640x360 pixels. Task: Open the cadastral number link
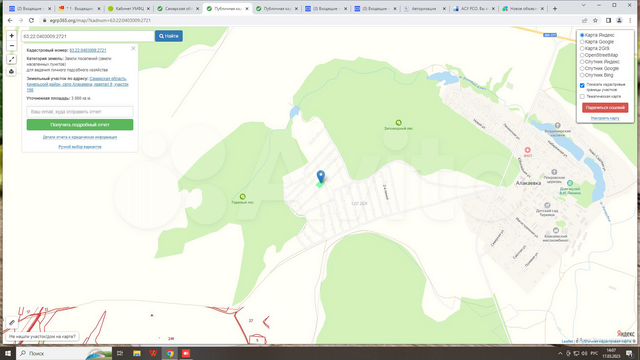click(x=88, y=50)
